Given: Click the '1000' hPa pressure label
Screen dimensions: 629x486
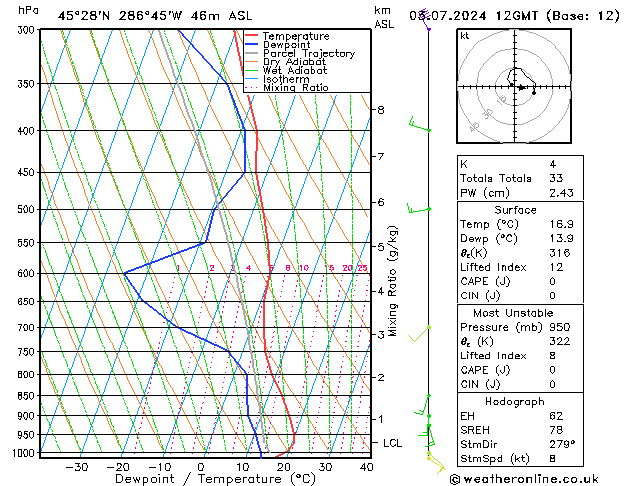Looking at the screenshot, I should pyautogui.click(x=26, y=453).
